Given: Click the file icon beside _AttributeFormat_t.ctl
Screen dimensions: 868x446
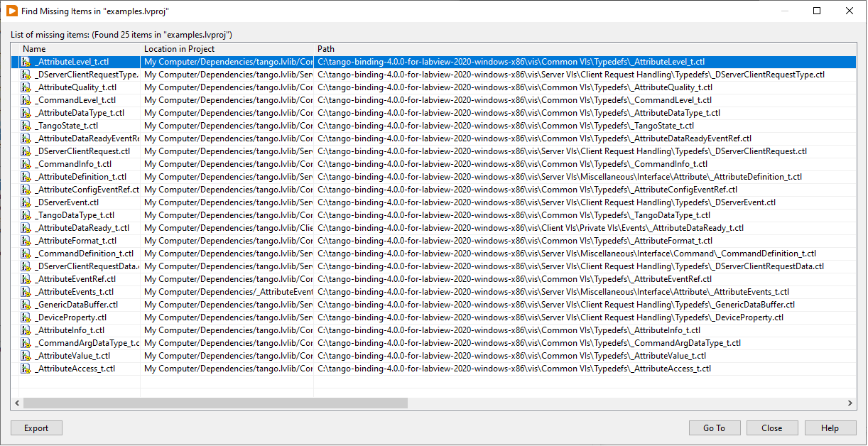Looking at the screenshot, I should click(x=26, y=241).
